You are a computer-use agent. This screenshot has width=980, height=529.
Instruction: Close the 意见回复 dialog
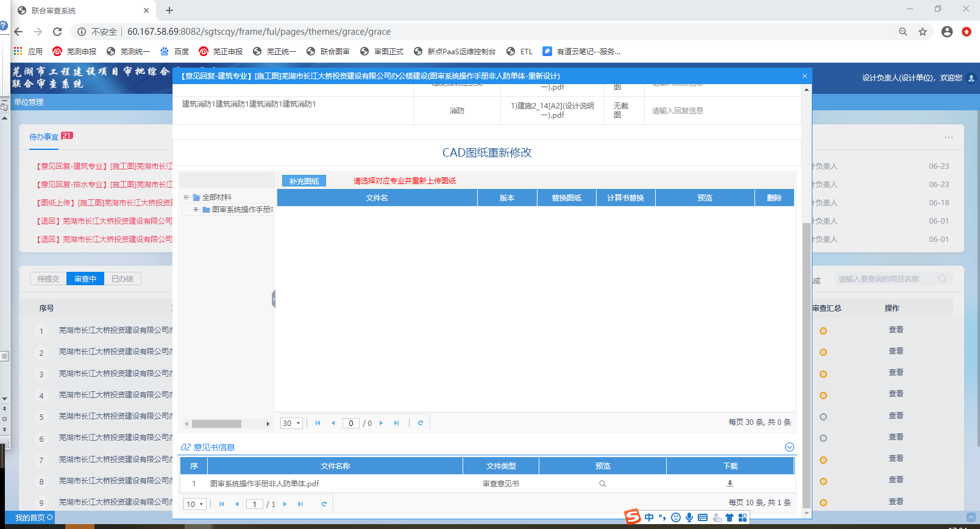pos(804,76)
